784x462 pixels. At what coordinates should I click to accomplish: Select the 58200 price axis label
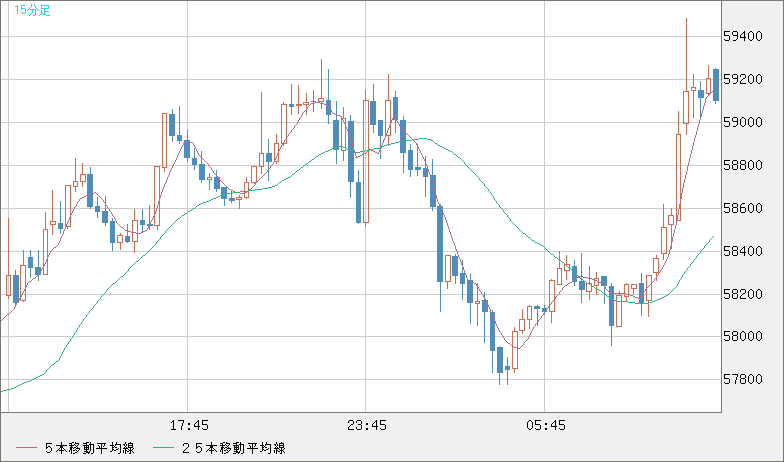[x=742, y=294]
